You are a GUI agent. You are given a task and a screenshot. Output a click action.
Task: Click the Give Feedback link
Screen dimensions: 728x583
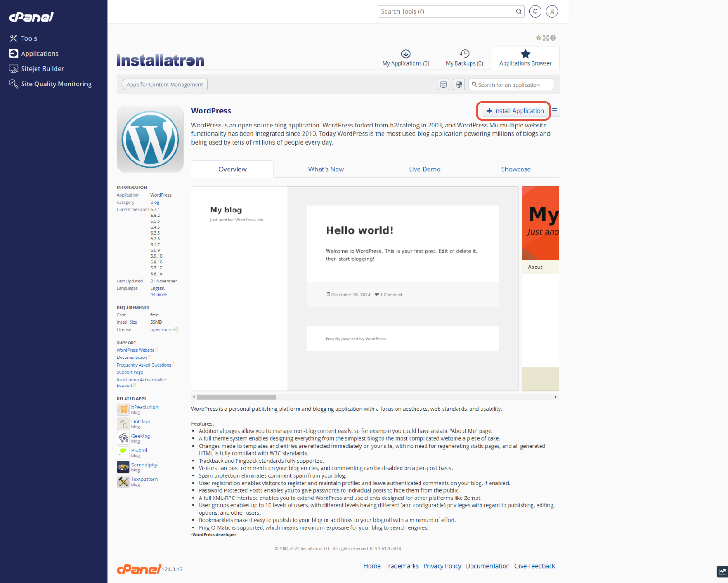tap(535, 566)
